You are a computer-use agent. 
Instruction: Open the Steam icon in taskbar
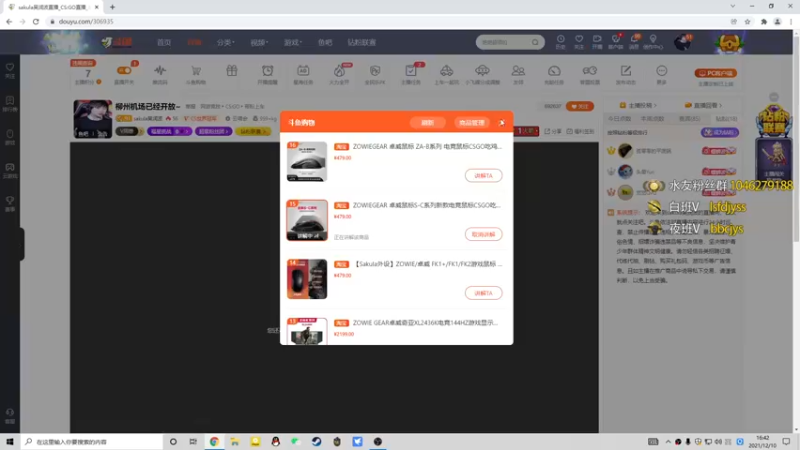tap(316, 441)
